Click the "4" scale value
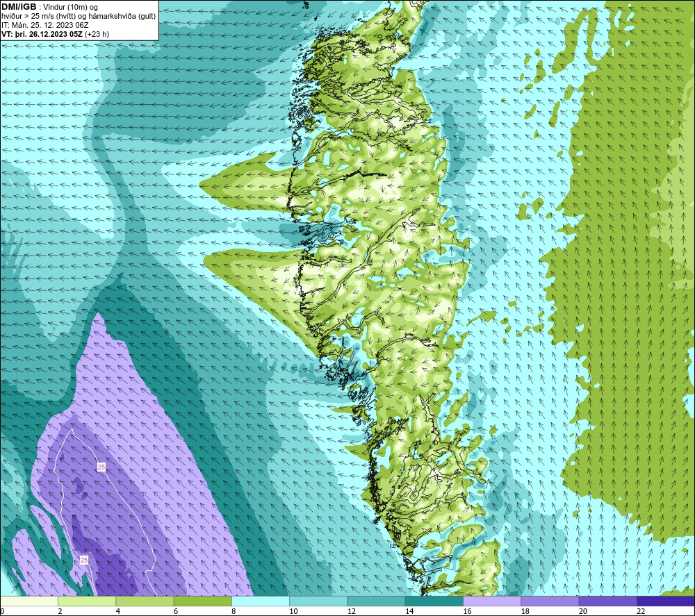This screenshot has height=616, width=695. coord(118,612)
